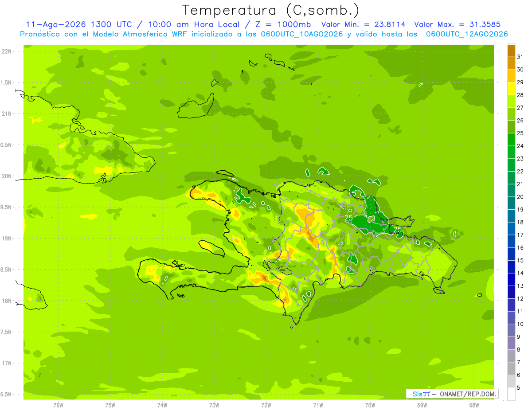
Task: Click the color scale value 26
Action: (520, 121)
